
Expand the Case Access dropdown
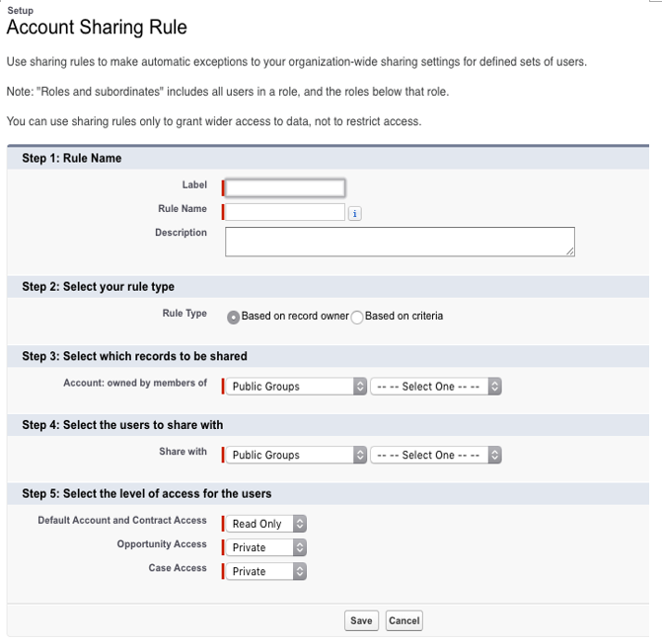pyautogui.click(x=266, y=571)
